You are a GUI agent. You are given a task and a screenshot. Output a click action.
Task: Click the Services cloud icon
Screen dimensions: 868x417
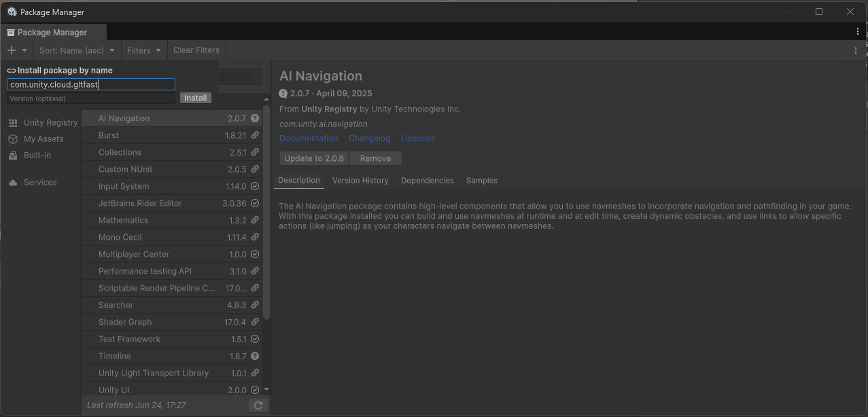pos(13,183)
